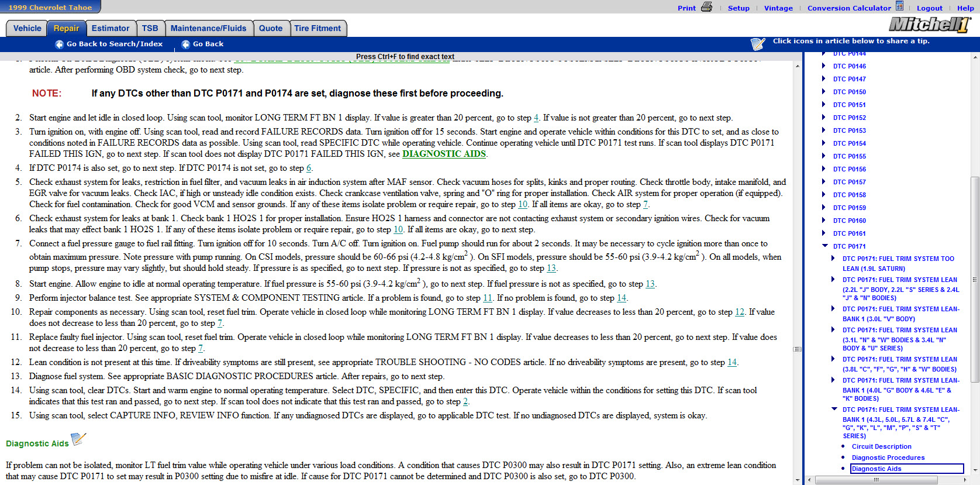Open the Quote tab
Screen dimensions: 980x485
(271, 28)
